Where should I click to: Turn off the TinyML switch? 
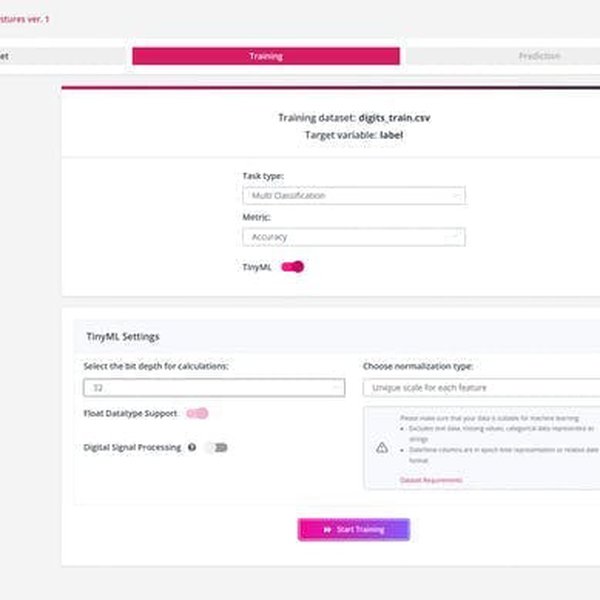pyautogui.click(x=292, y=267)
